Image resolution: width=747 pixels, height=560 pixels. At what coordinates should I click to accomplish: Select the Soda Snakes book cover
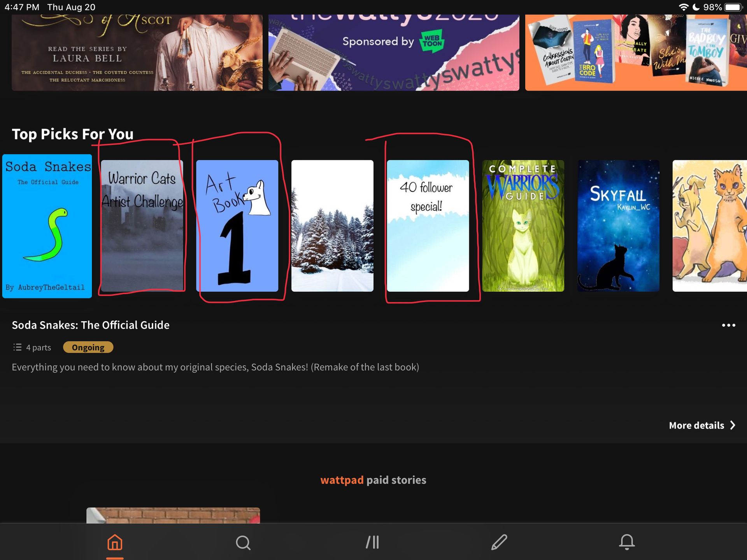click(47, 226)
